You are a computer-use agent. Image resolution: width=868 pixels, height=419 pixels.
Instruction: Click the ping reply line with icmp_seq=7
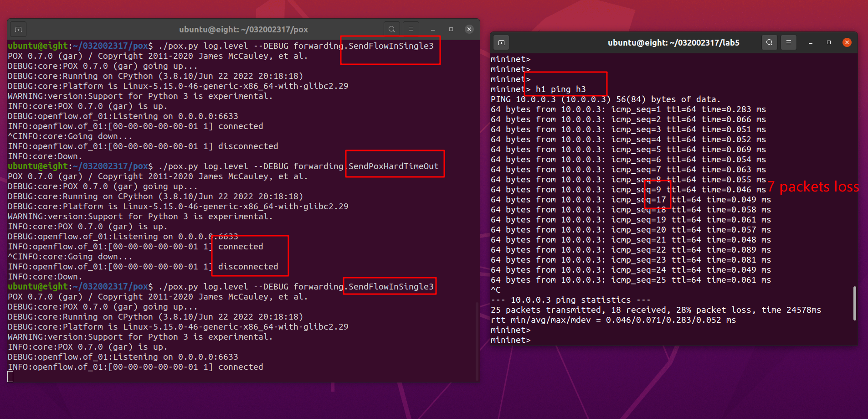(x=628, y=170)
